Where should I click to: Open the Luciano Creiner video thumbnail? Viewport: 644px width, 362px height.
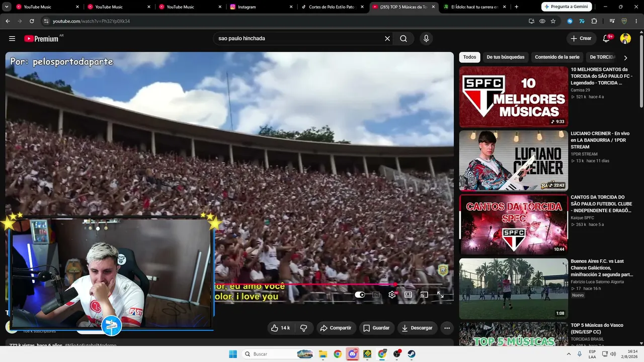click(x=513, y=161)
